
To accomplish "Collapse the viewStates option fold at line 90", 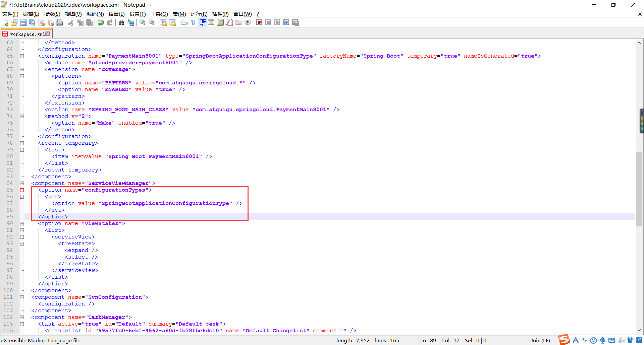I will point(22,223).
